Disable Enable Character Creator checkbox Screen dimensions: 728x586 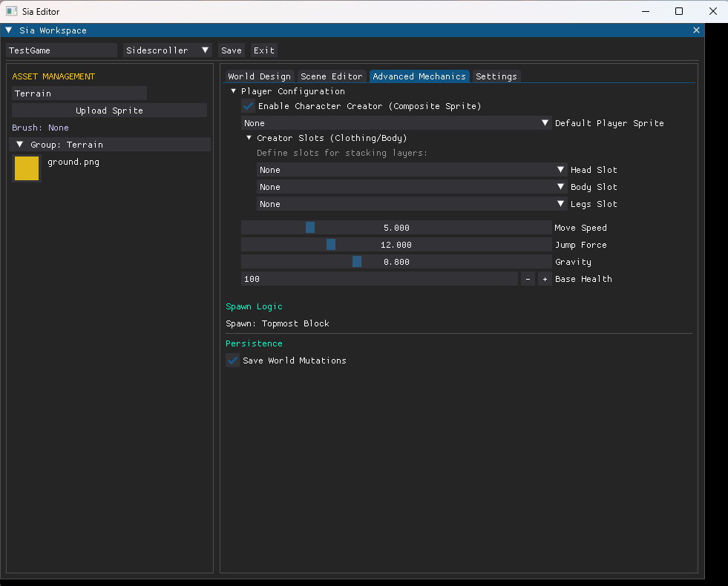click(x=249, y=106)
